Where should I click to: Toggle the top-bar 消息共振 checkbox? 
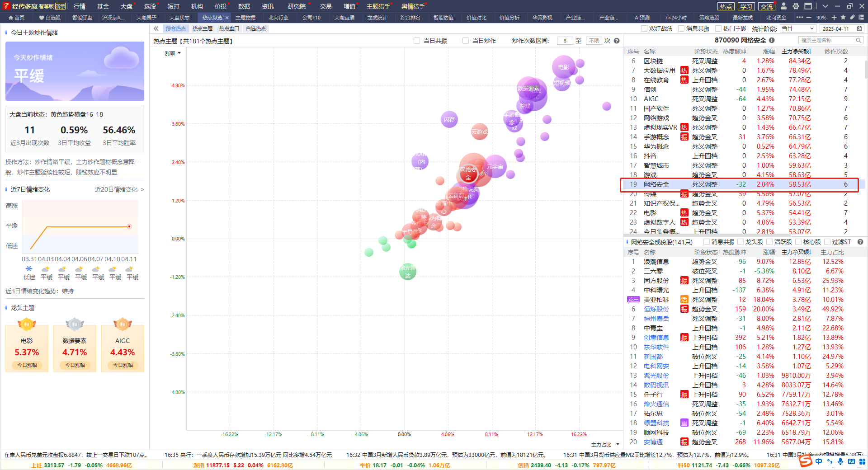click(x=681, y=28)
